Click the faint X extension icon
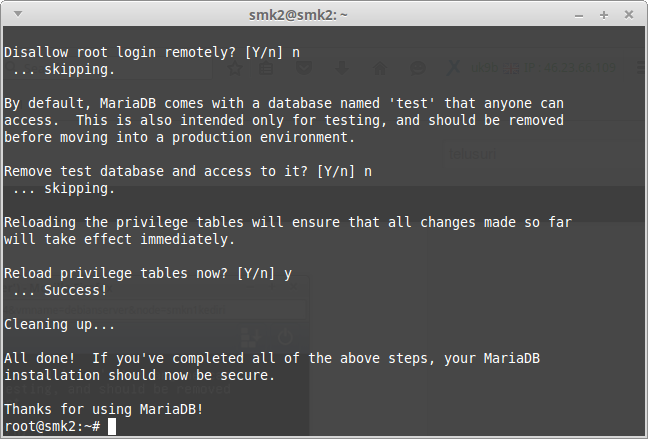648x439 pixels. (453, 67)
